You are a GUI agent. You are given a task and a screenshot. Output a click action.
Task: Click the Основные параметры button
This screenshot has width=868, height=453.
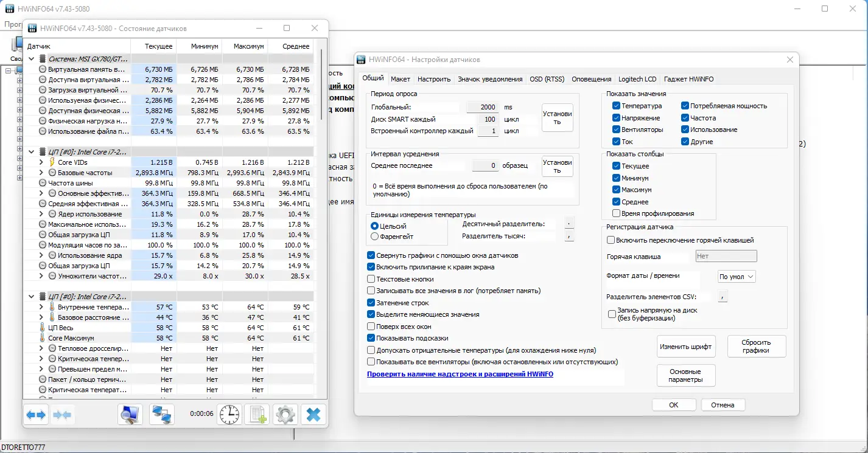[x=686, y=376]
